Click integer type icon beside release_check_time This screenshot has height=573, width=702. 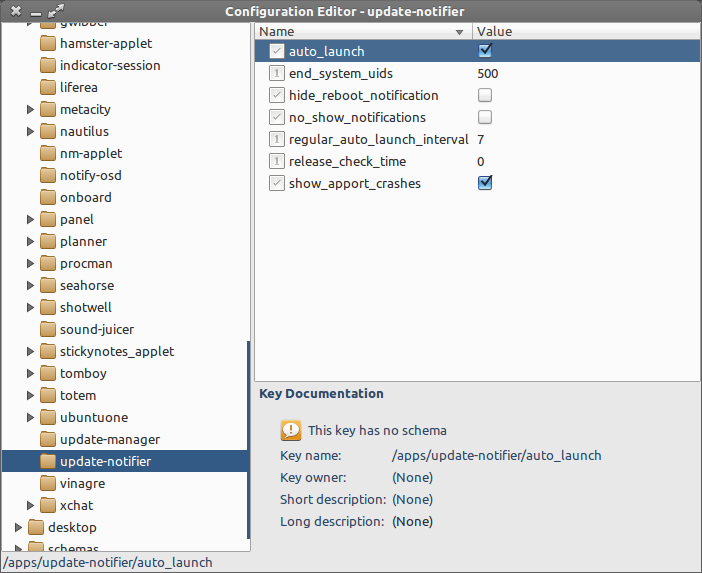[277, 161]
